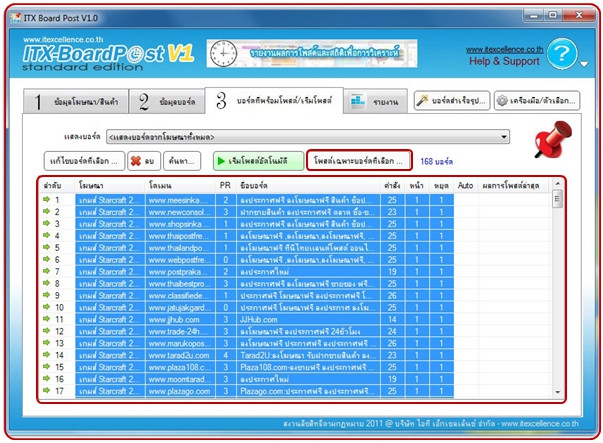Select the domain cell www.classifiede...
Viewport: 603px width, 443px height.
180,295
